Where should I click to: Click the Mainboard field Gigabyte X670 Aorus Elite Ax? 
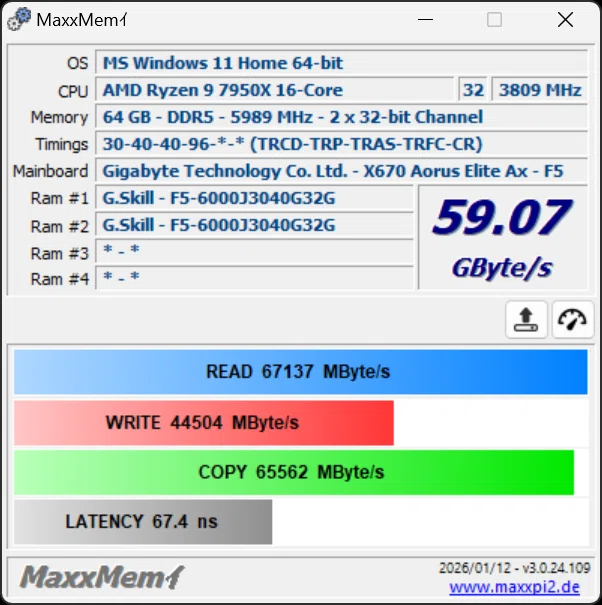pyautogui.click(x=342, y=171)
